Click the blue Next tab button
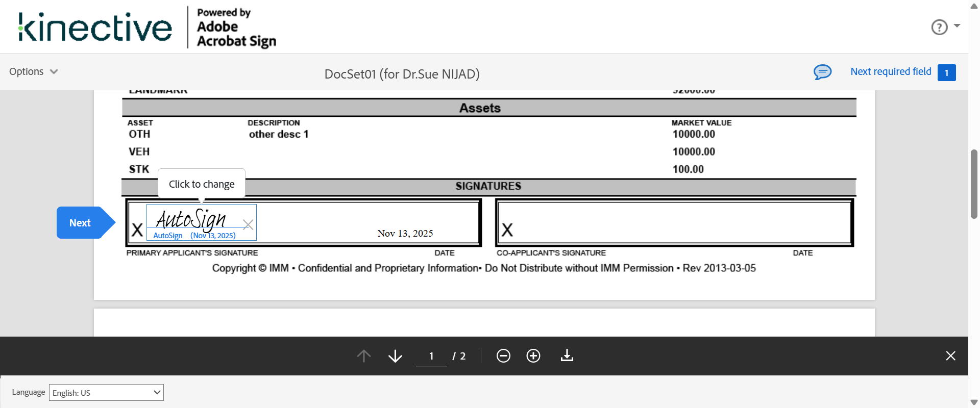 (86, 223)
